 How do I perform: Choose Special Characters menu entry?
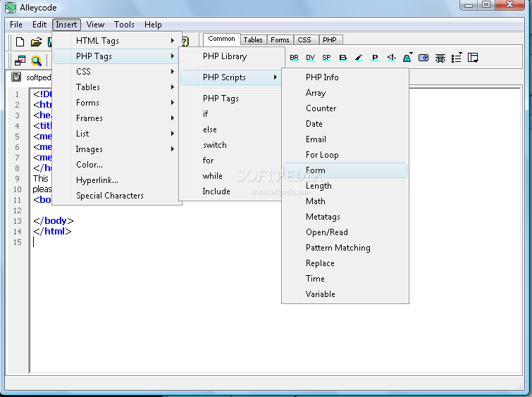tap(116, 196)
